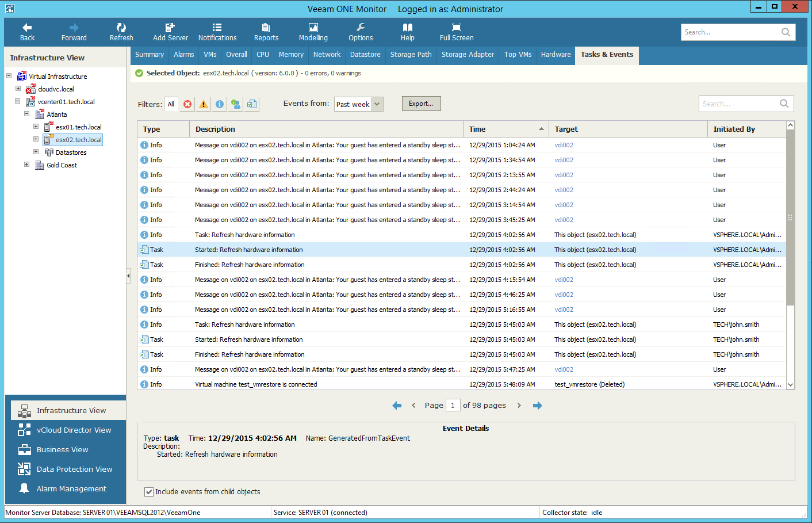This screenshot has height=523, width=812.
Task: Select the All events filter
Action: pyautogui.click(x=171, y=104)
